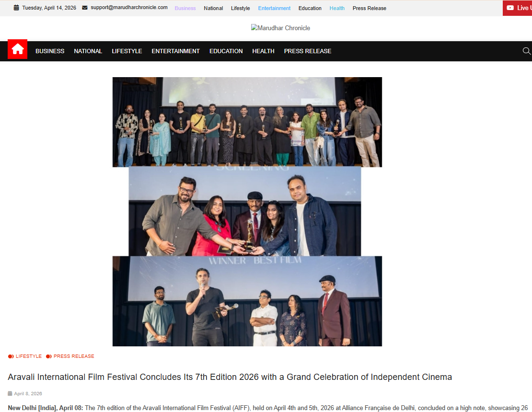Open PRESS RELEASE in main navigation

pyautogui.click(x=308, y=51)
